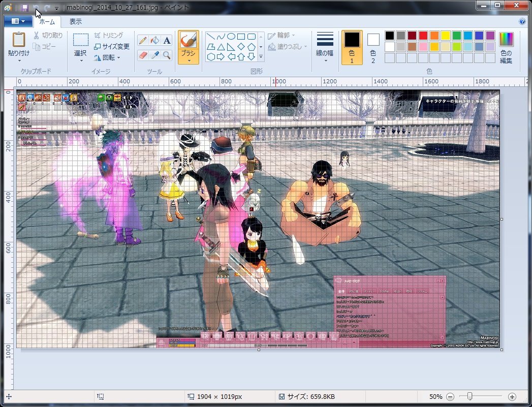This screenshot has width=532, height=407.
Task: Click the Undo button in title bar
Action: pos(36,8)
